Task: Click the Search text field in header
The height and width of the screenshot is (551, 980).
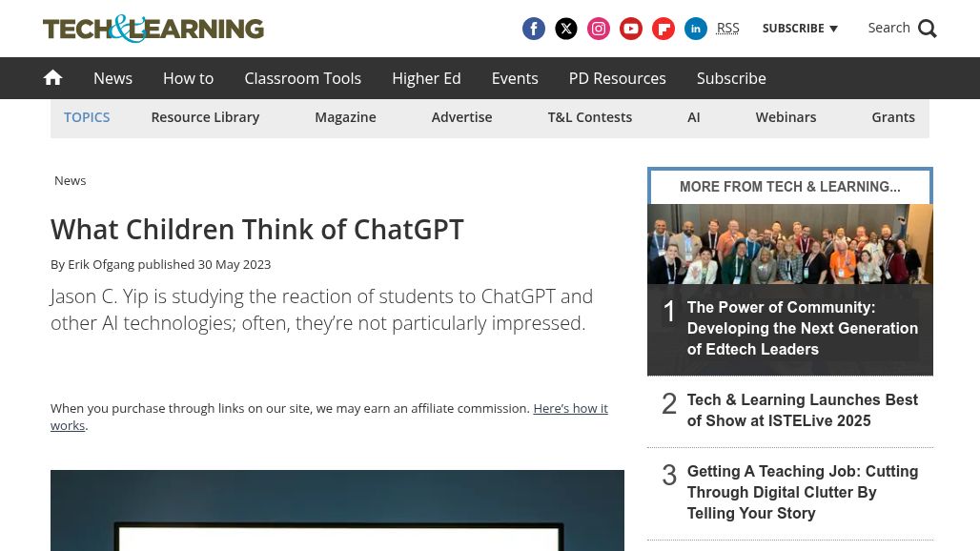Action: tap(888, 28)
